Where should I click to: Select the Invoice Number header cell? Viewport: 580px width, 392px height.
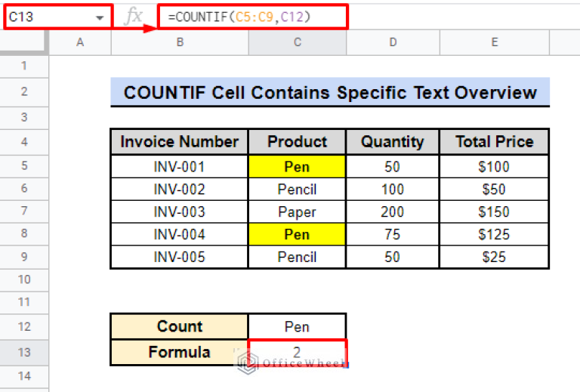coord(179,142)
